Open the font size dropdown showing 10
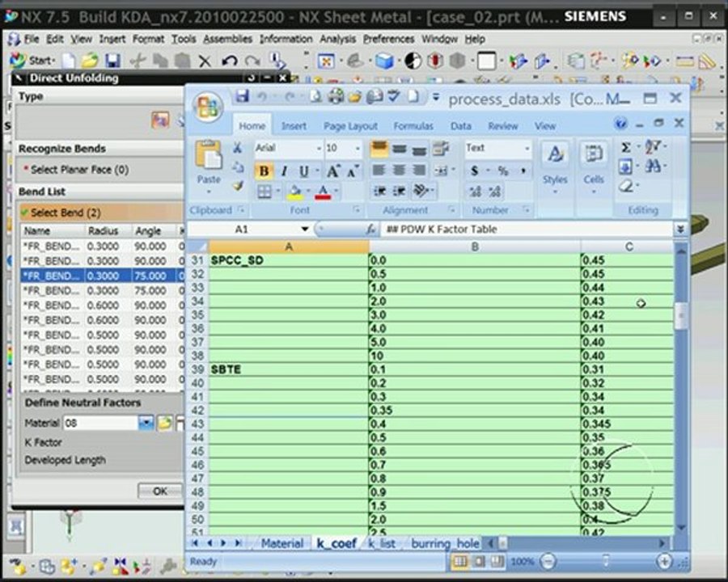Viewport: 728px width, 582px height. pos(358,149)
